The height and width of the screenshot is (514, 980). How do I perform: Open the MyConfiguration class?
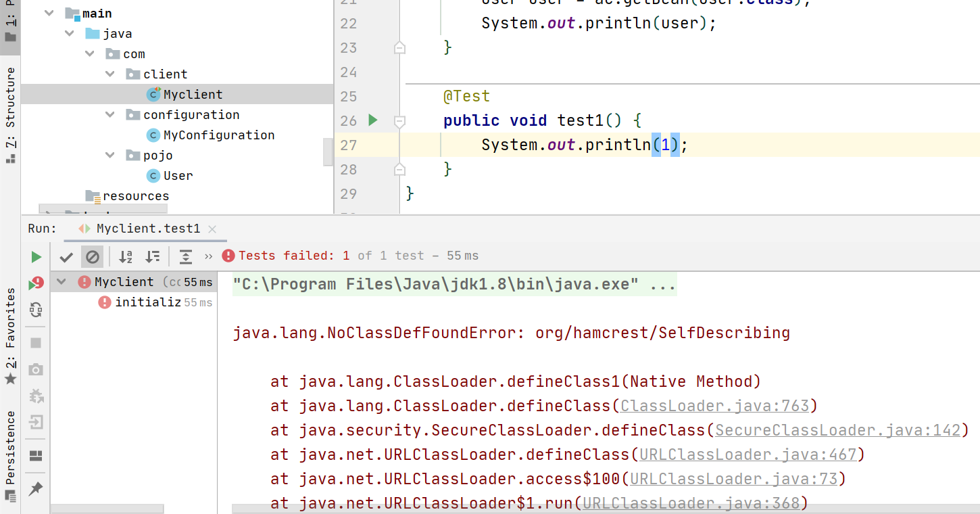[x=219, y=135]
